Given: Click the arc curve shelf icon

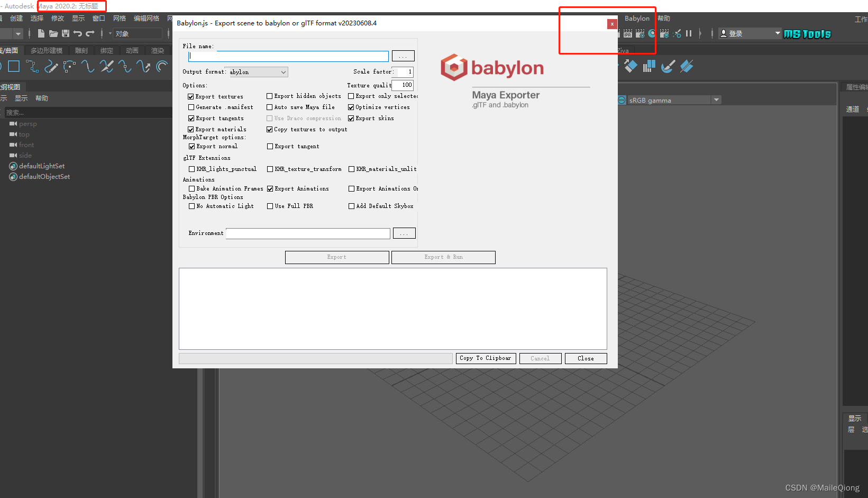Looking at the screenshot, I should 162,66.
